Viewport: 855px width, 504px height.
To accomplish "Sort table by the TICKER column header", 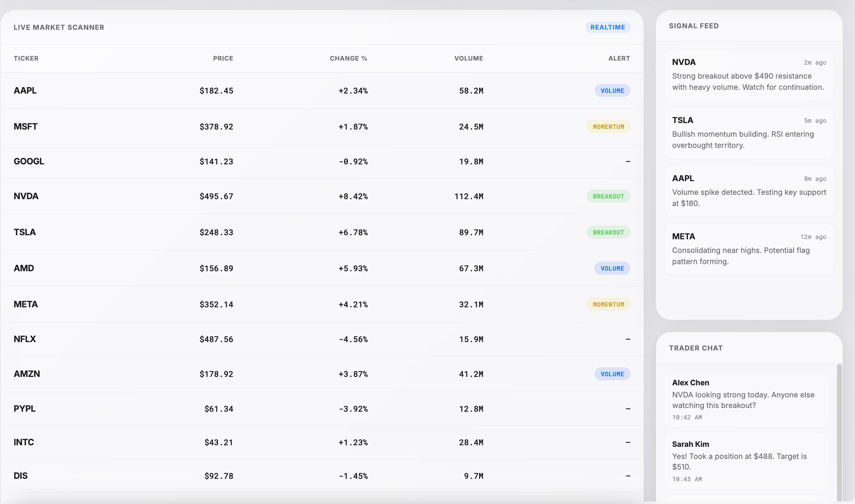I will [26, 58].
